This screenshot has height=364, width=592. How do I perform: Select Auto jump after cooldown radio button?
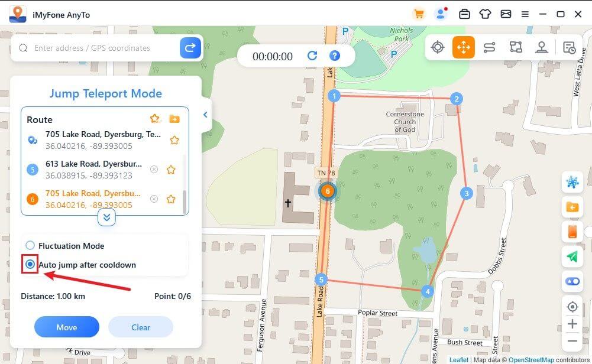[30, 264]
